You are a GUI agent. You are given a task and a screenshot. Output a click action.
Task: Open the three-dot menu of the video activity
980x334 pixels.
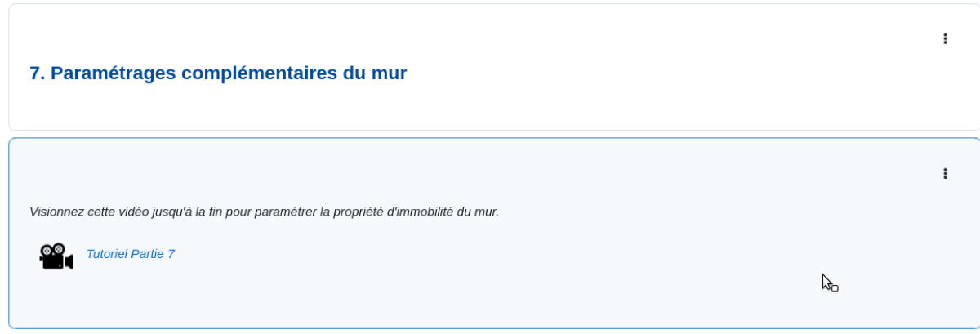click(945, 173)
